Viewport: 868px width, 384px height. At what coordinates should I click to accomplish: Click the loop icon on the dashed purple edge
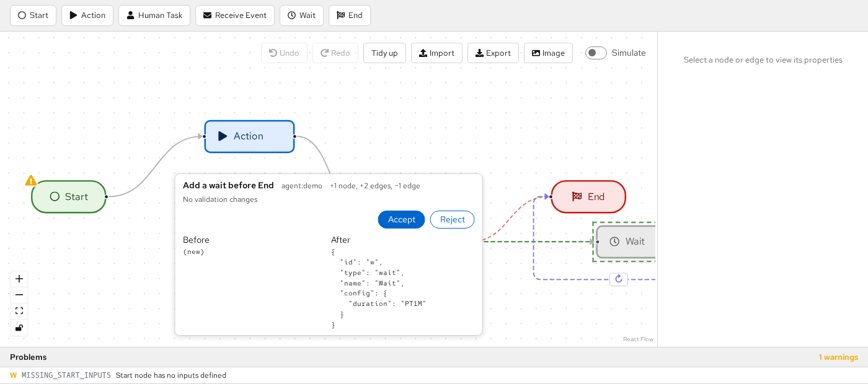pyautogui.click(x=619, y=279)
